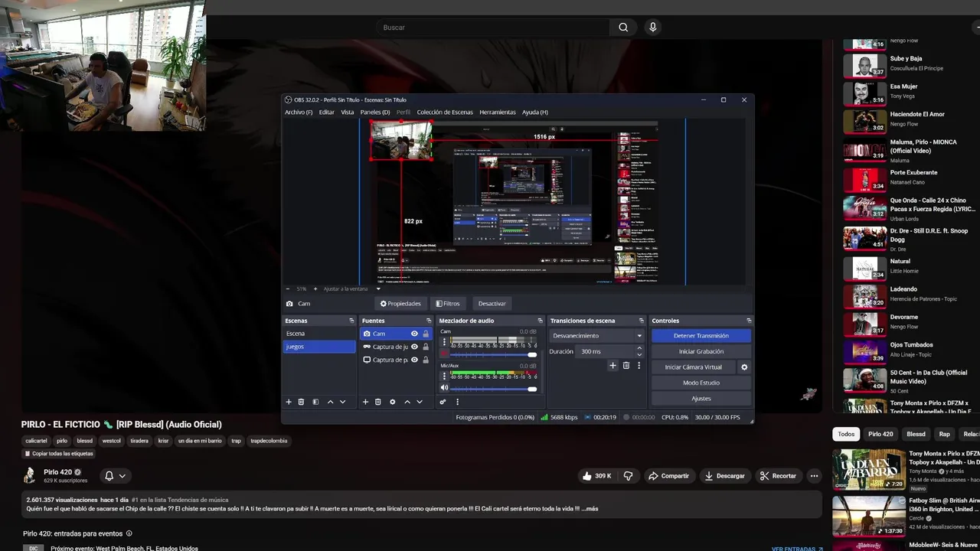The width and height of the screenshot is (980, 551).
Task: Undock the Mezclador de audio panel
Action: 540,321
